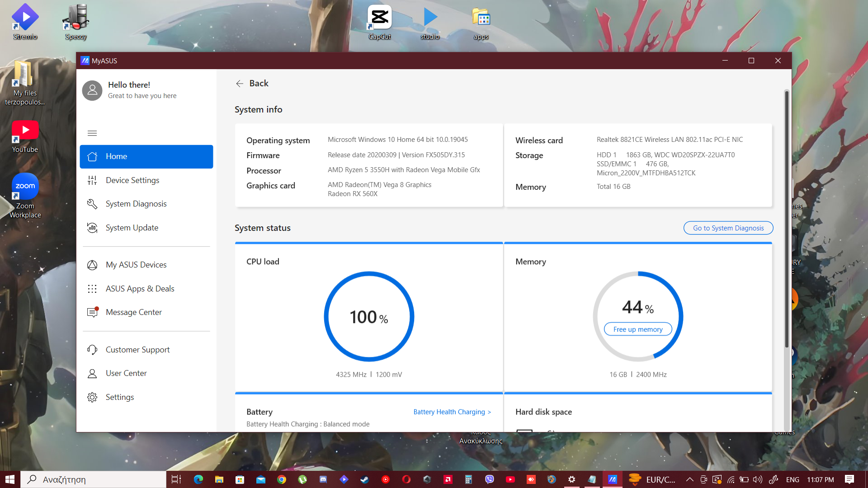Open CapCut desktop shortcut
Viewport: 868px width, 488px height.
[x=379, y=22]
